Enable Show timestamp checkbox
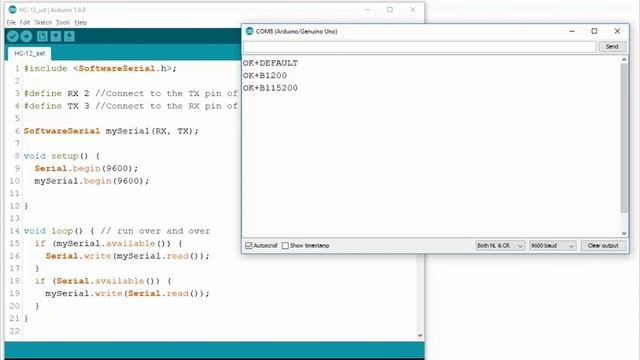 click(285, 246)
